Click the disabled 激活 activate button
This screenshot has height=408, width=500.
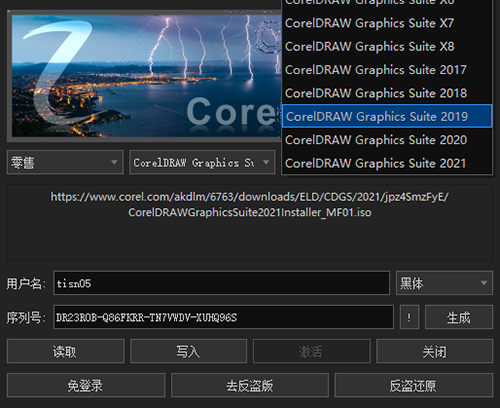tap(312, 351)
